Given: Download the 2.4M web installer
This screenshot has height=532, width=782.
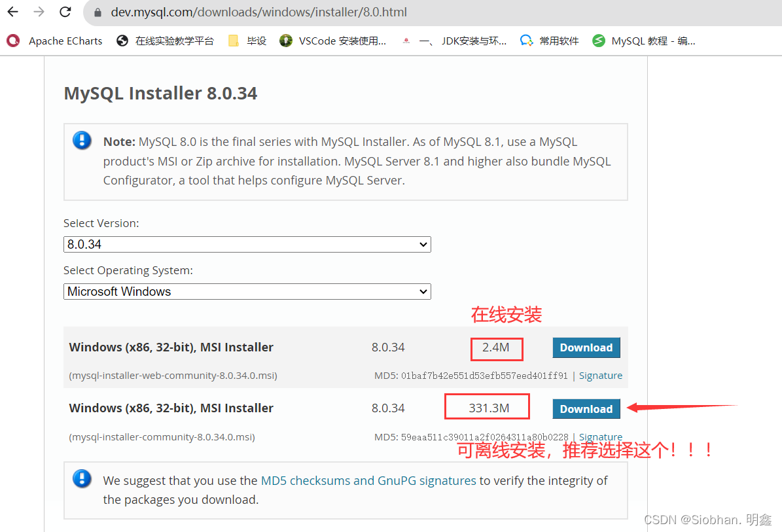Looking at the screenshot, I should point(586,347).
